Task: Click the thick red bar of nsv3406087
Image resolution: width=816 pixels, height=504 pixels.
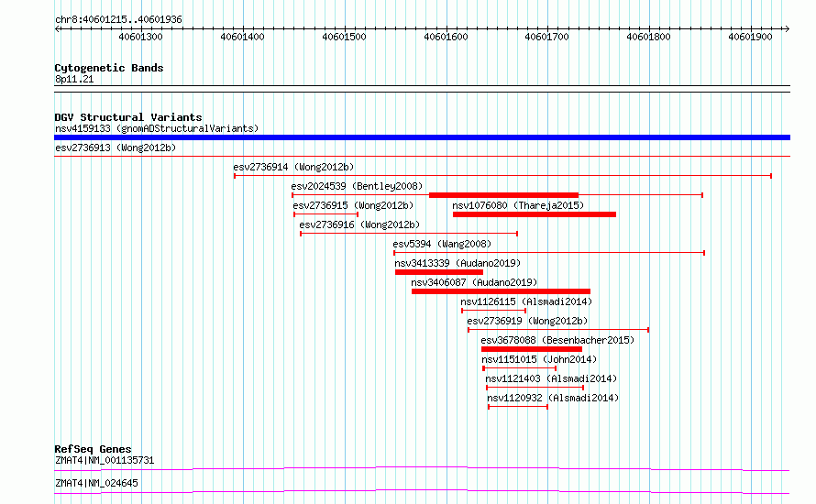Action: click(x=502, y=291)
